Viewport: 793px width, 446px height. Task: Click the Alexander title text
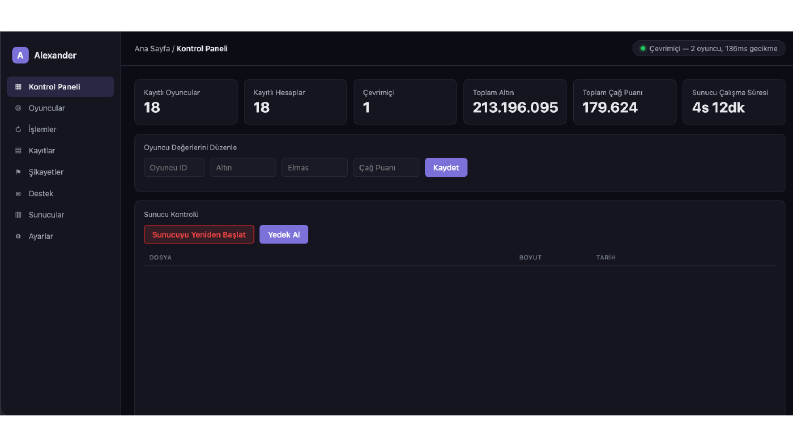tap(55, 56)
